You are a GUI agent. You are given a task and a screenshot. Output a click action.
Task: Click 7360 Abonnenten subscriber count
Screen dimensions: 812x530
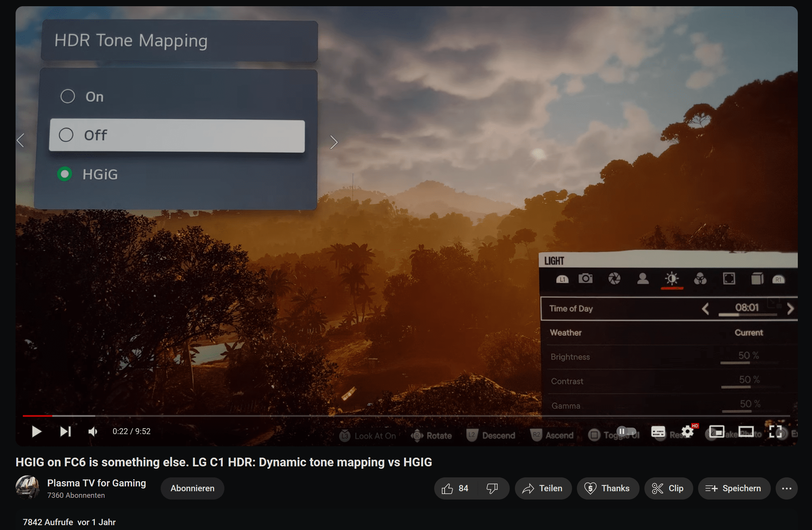76,495
